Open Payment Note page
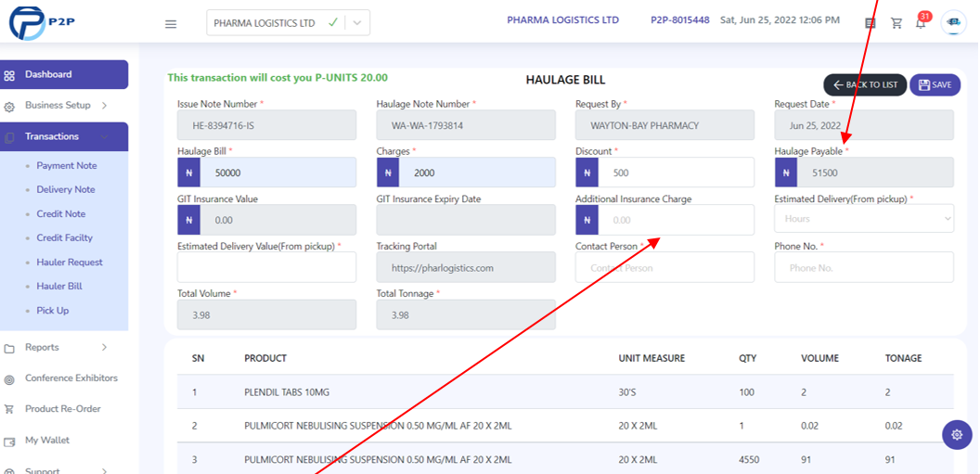The width and height of the screenshot is (980, 474). [x=67, y=165]
